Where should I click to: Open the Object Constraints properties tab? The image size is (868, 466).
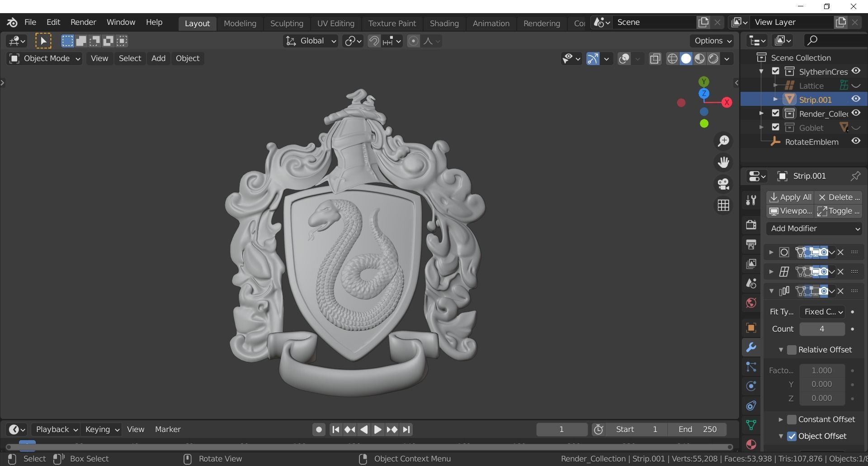[x=751, y=405]
